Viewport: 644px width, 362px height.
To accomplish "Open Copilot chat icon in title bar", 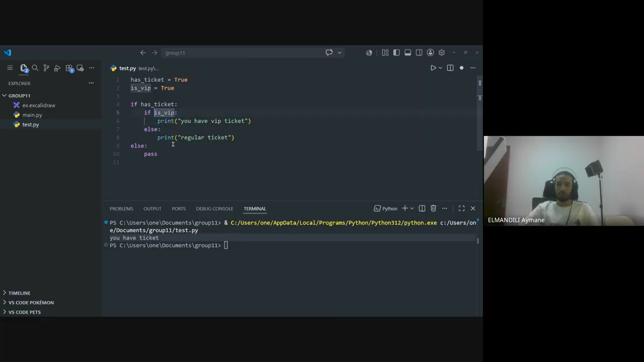I will point(329,53).
